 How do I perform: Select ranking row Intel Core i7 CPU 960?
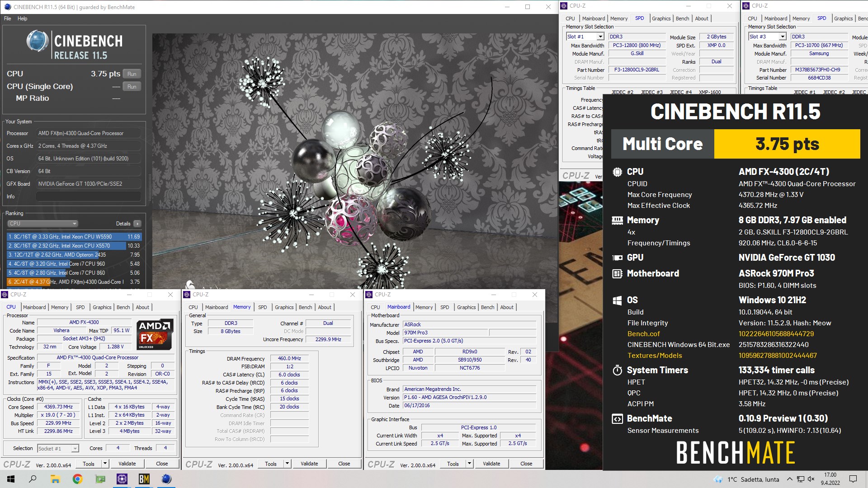(74, 264)
